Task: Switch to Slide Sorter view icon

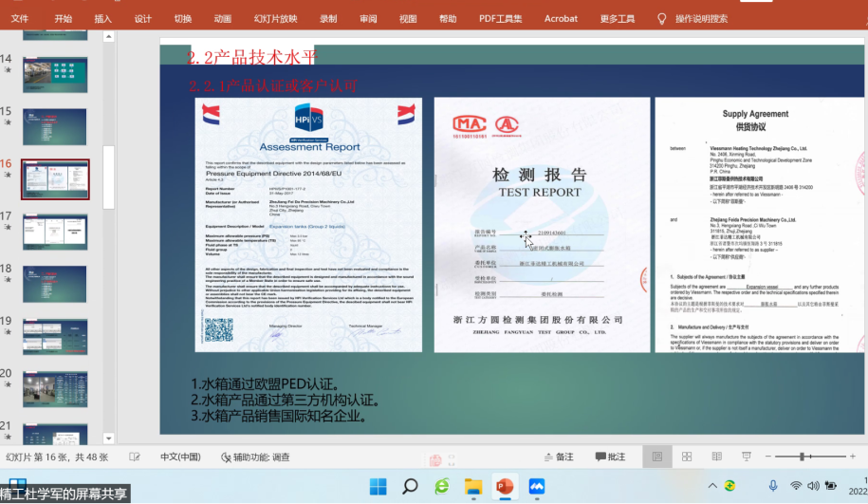Action: click(x=687, y=457)
